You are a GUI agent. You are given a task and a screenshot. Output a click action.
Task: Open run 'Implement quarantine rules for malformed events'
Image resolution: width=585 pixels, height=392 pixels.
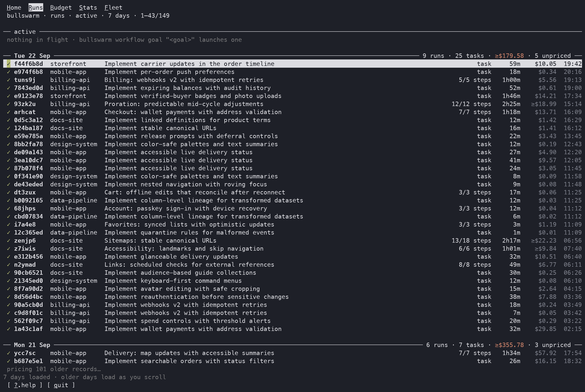189,233
